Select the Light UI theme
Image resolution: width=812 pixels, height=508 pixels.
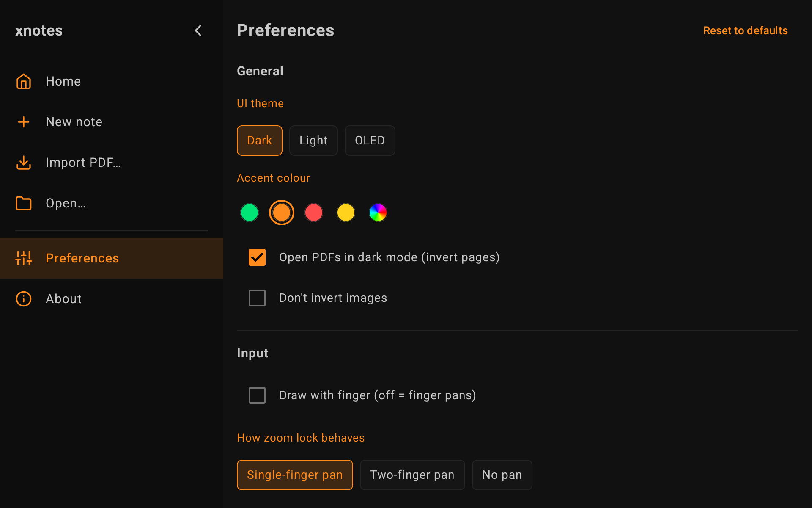click(313, 141)
